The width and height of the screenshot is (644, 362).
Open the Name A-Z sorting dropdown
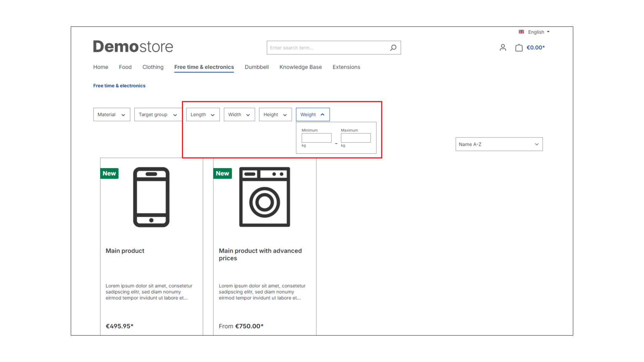click(x=499, y=144)
